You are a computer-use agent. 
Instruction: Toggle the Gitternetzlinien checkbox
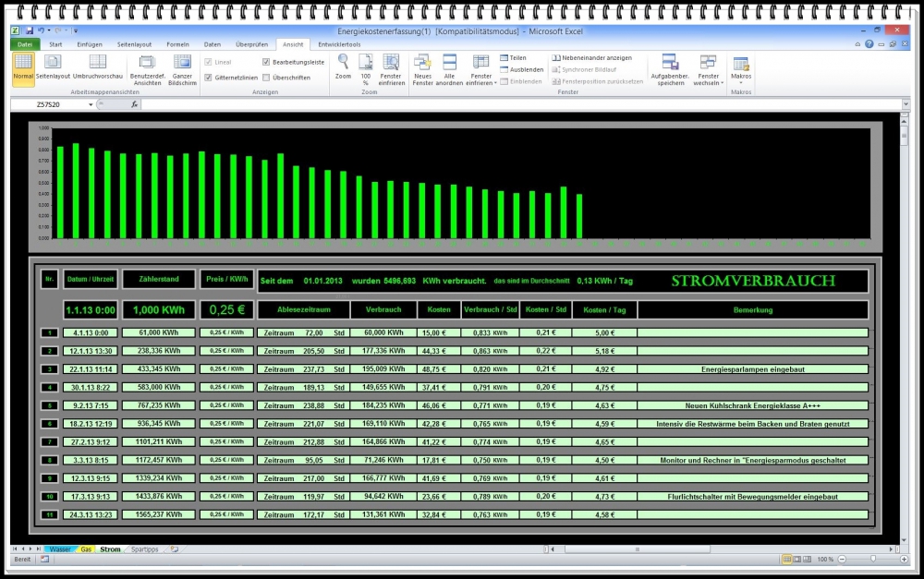[x=208, y=78]
